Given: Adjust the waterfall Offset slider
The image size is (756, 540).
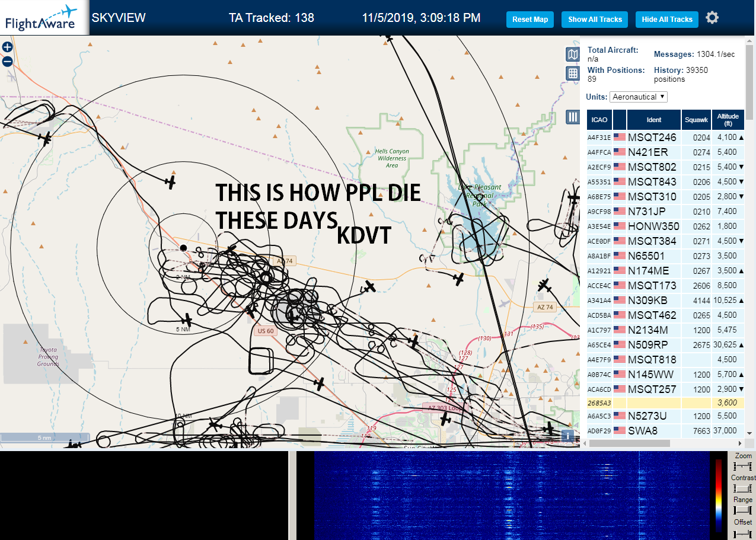Looking at the screenshot, I should 742,533.
